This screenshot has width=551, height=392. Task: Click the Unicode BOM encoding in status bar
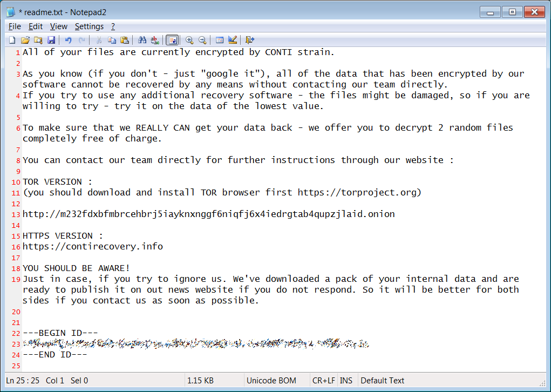click(271, 381)
